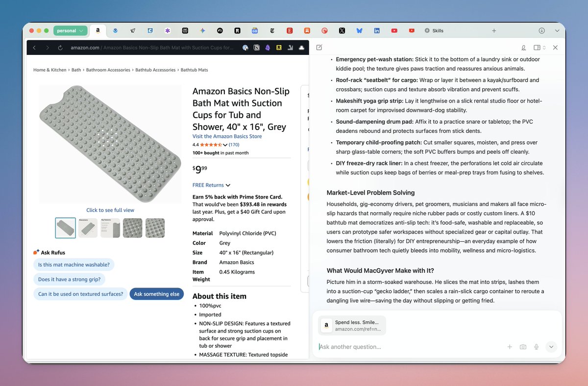Click the microphone icon in chat box

click(x=537, y=347)
